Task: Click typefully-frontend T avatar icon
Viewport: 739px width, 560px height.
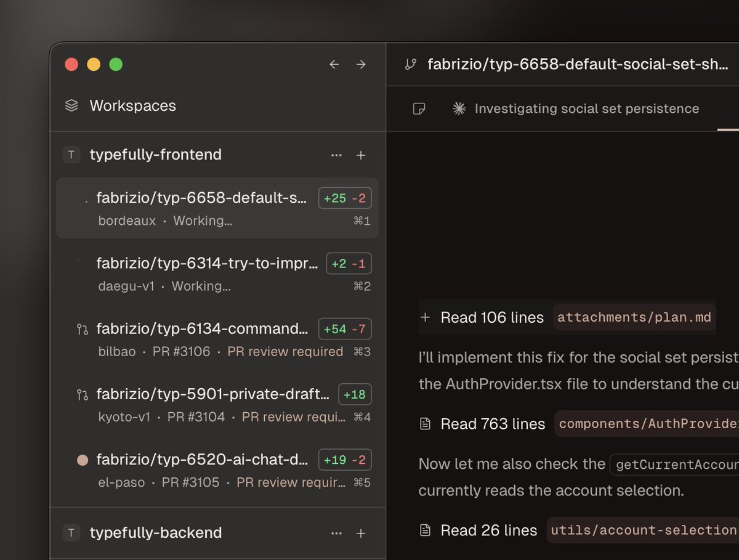Action: (71, 155)
